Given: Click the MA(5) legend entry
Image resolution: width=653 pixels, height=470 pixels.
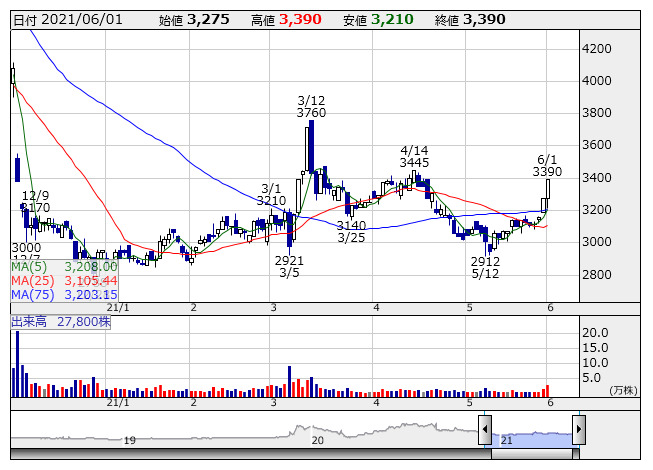Looking at the screenshot, I should (64, 267).
